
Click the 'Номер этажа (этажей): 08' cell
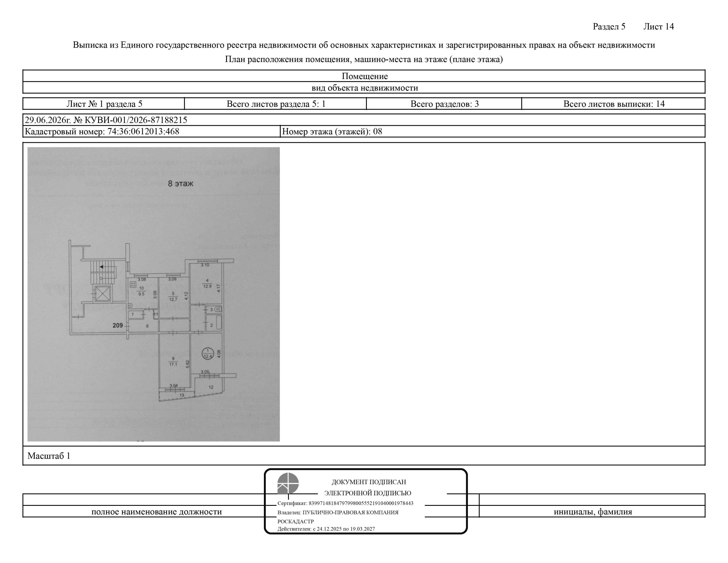[x=493, y=131]
